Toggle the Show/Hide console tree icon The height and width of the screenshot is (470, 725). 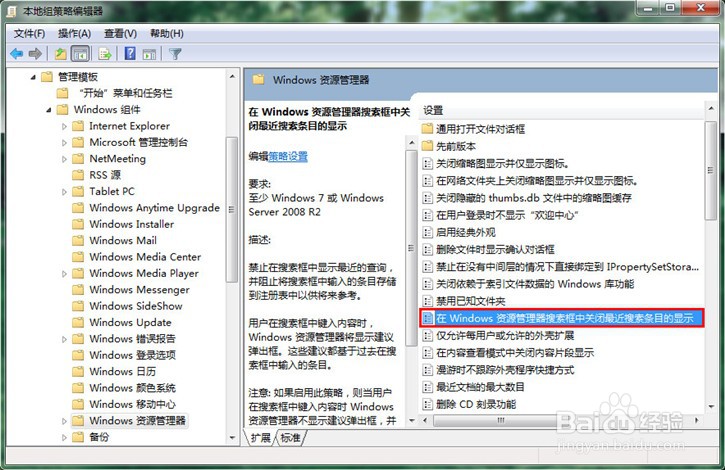(80, 54)
